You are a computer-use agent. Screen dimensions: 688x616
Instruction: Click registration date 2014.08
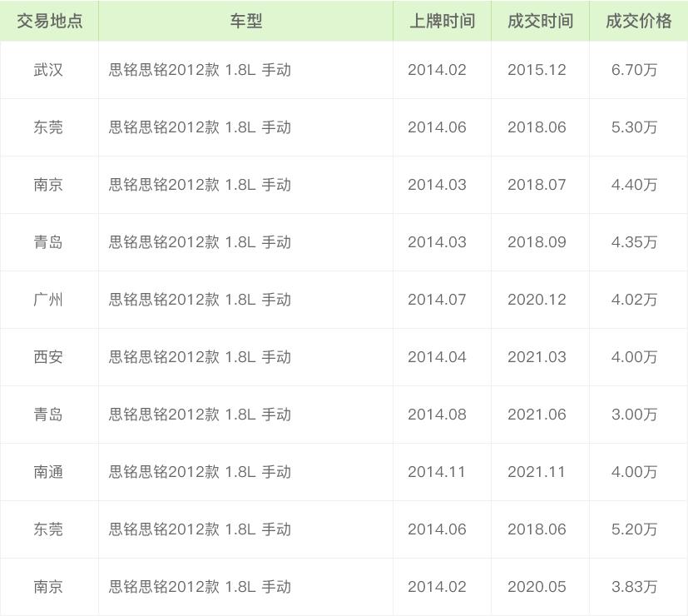click(437, 415)
